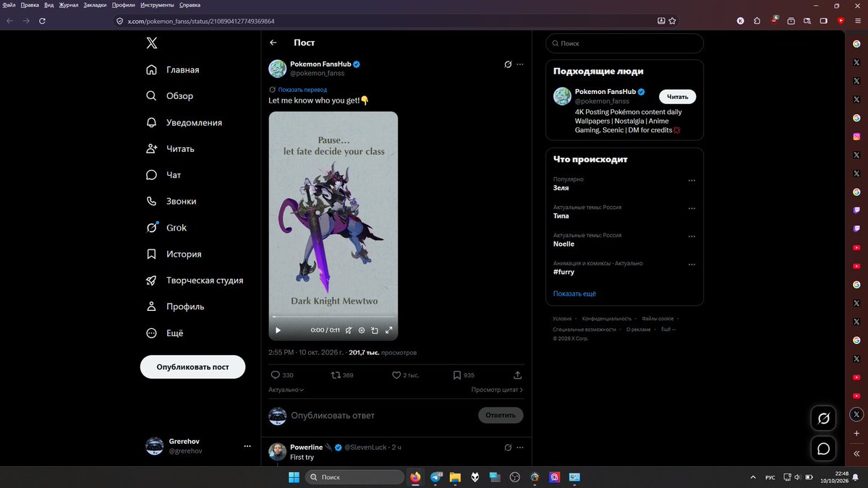
Task: Click the back arrow next to Пост
Action: click(x=273, y=43)
